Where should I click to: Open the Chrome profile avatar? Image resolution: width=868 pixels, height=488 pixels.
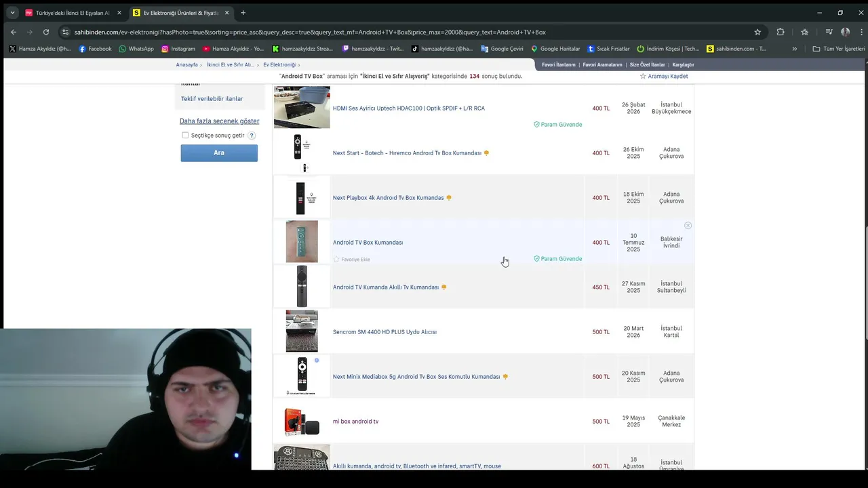point(845,32)
